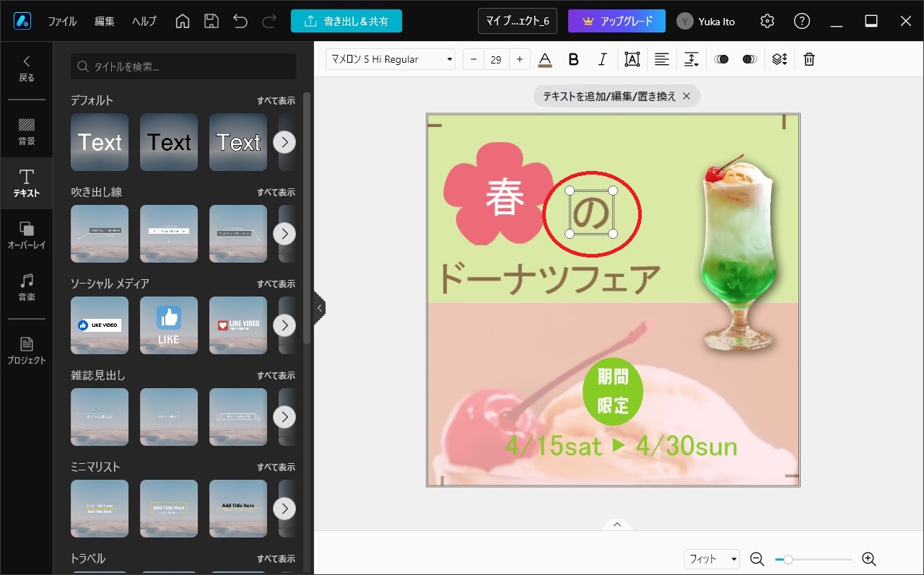Show all ミニマリスト presets
This screenshot has width=924, height=575.
pyautogui.click(x=276, y=468)
